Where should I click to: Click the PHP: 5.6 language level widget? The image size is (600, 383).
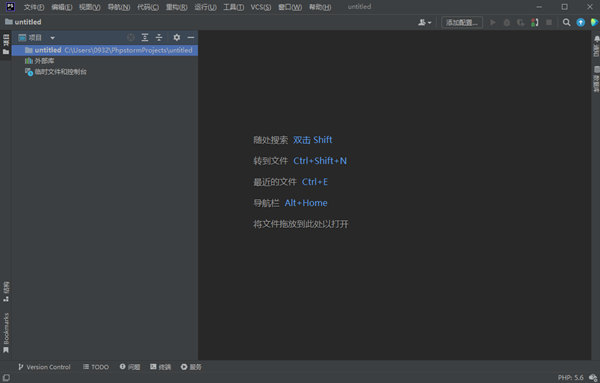571,378
